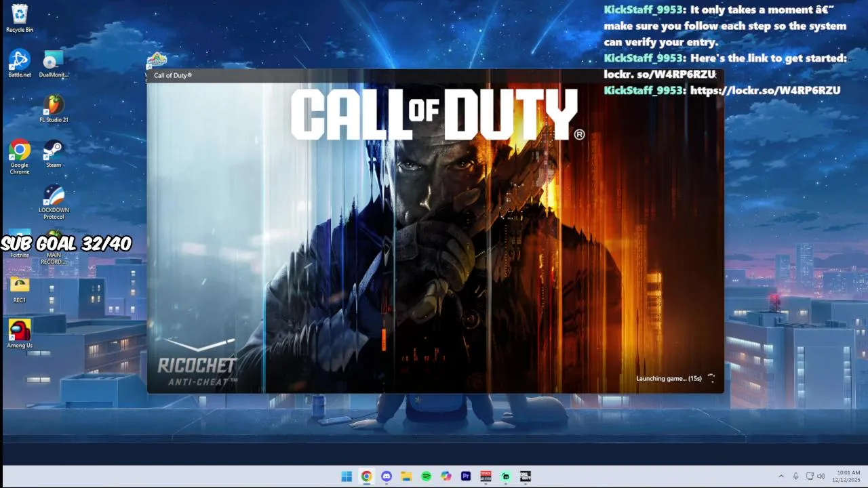The height and width of the screenshot is (488, 868).
Task: Click the SUB GOAL 32/40 overlay text
Action: [66, 244]
